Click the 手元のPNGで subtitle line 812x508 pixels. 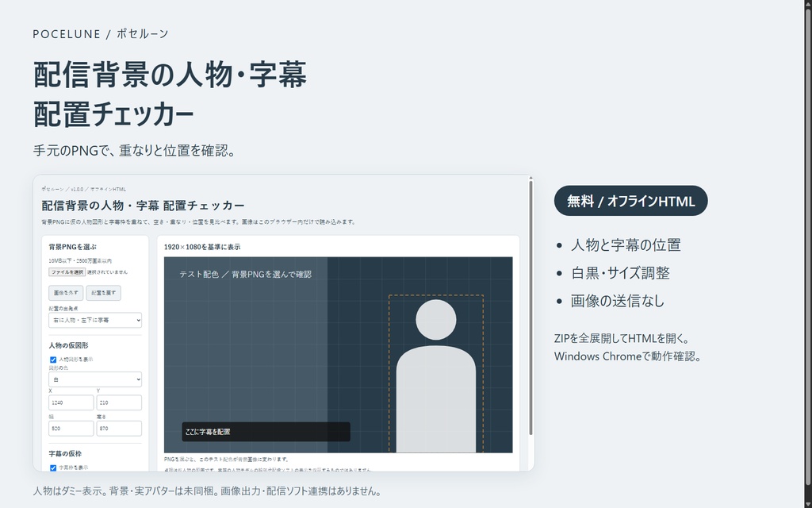pos(135,151)
